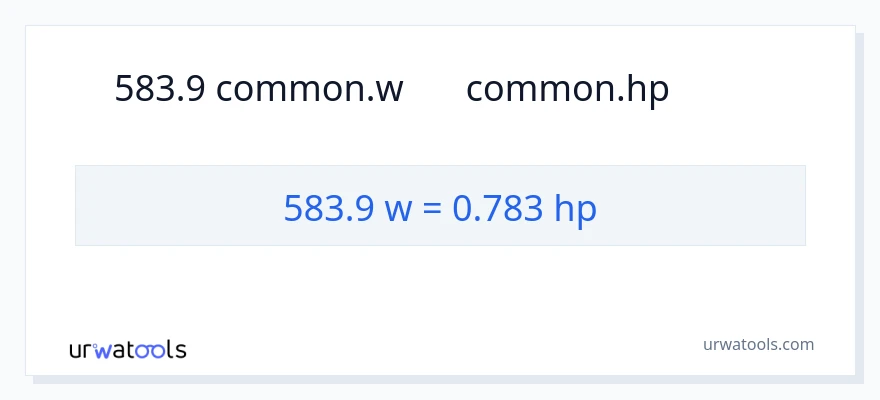Click the 'ls' letters ending the logo
Image resolution: width=880 pixels, height=400 pixels.
pos(177,349)
